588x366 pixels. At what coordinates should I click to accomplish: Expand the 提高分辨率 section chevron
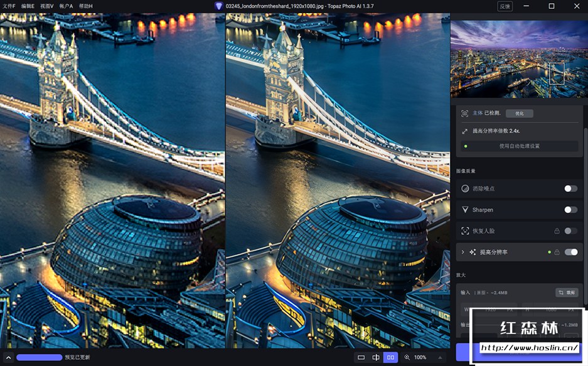[x=462, y=252]
